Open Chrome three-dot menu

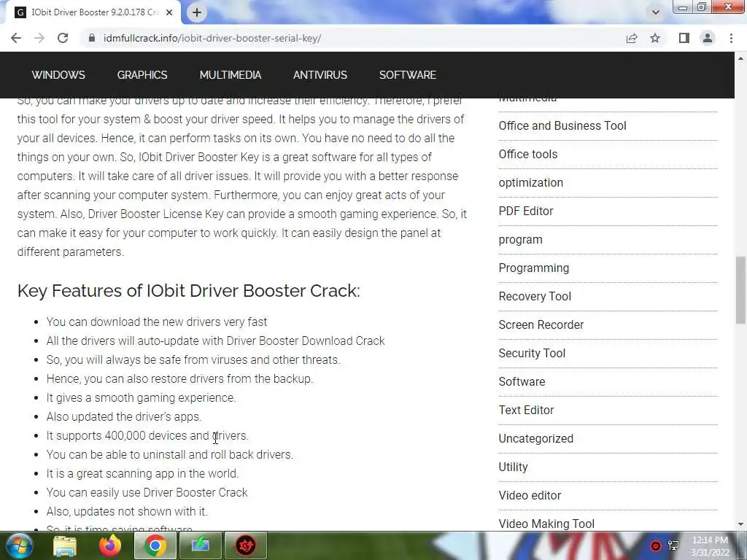(x=731, y=38)
